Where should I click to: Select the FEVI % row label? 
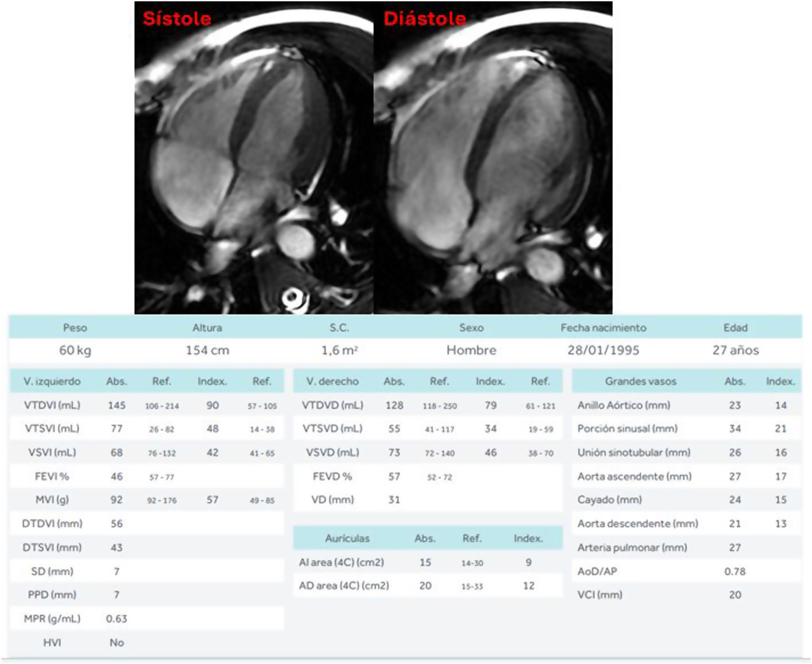[x=52, y=477]
